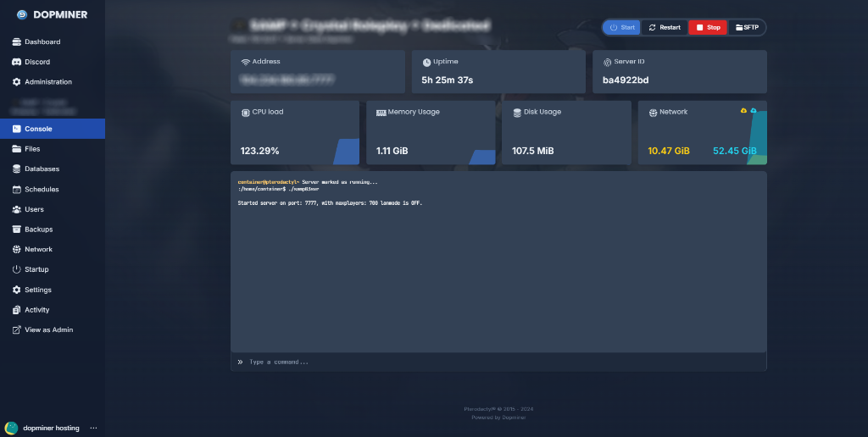Select the Console sidebar item
The image size is (868, 437).
coord(53,129)
